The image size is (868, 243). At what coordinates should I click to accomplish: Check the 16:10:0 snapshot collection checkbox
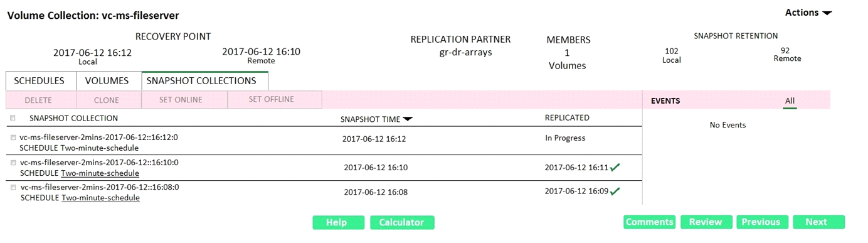click(13, 162)
